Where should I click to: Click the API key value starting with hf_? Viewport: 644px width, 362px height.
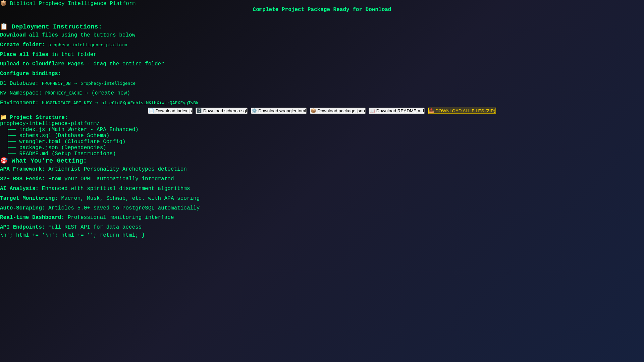(150, 103)
